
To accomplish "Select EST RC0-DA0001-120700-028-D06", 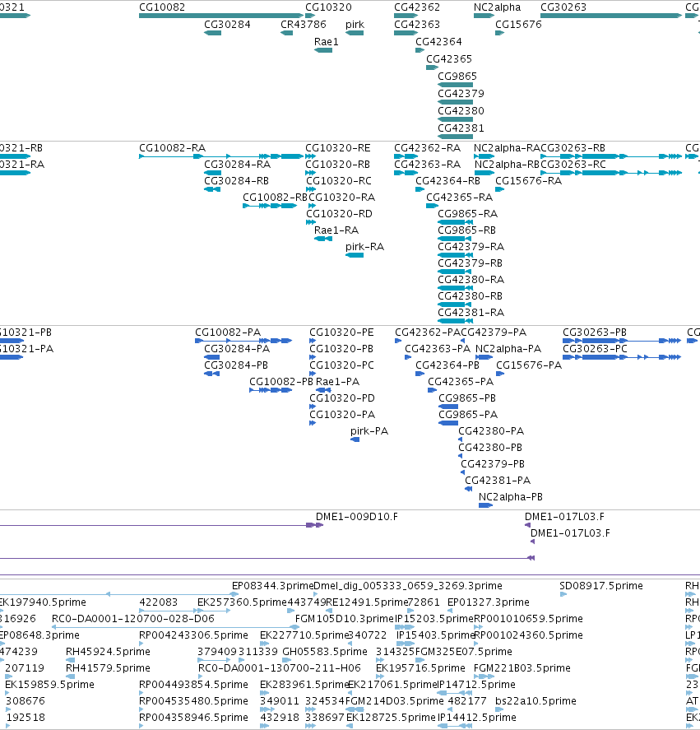I will tap(133, 619).
